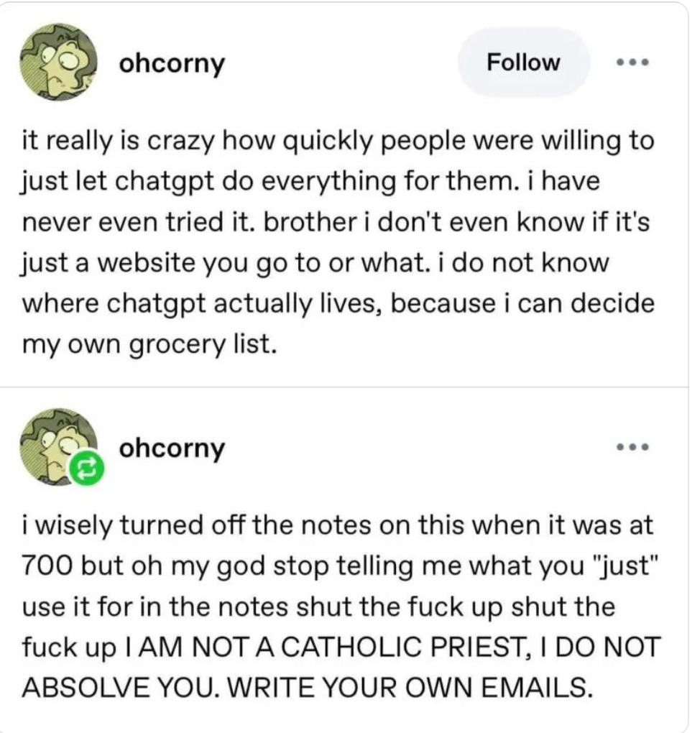
Task: Click the ohcorny username on the reblog
Action: (172, 448)
